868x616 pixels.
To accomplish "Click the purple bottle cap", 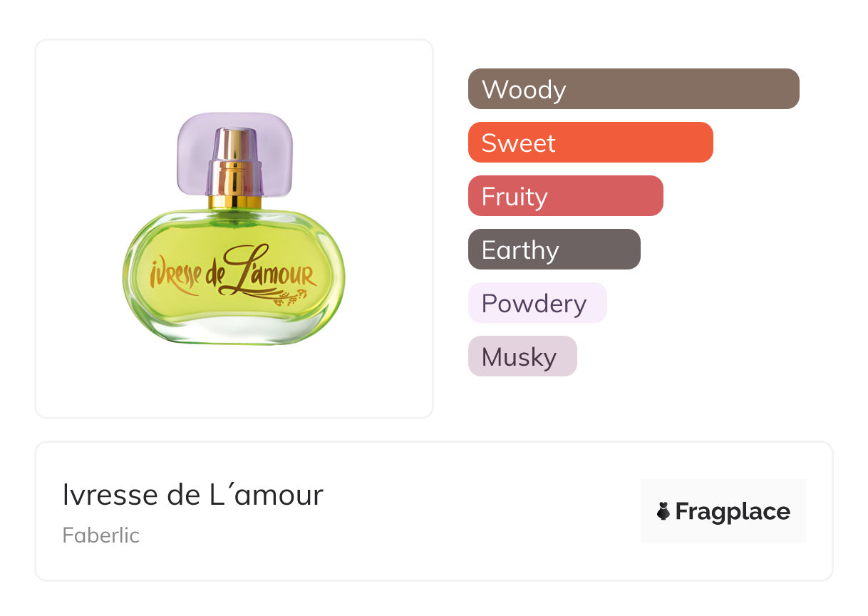I will tap(235, 154).
